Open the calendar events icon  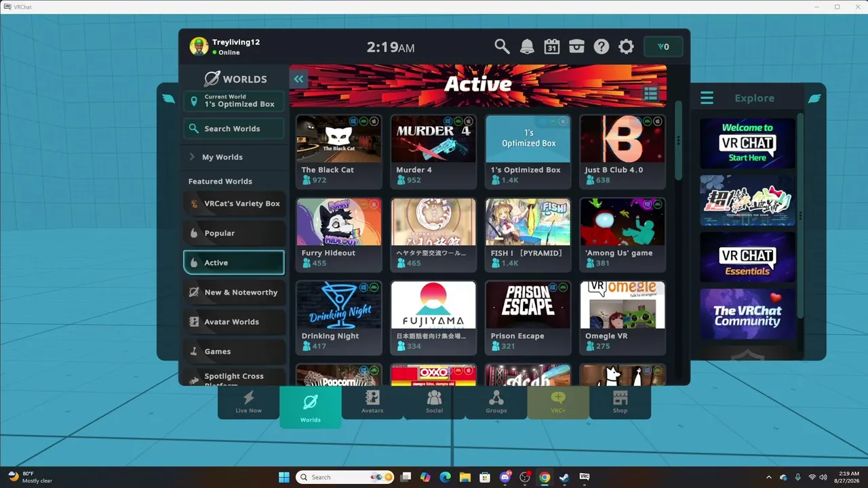[x=552, y=46]
